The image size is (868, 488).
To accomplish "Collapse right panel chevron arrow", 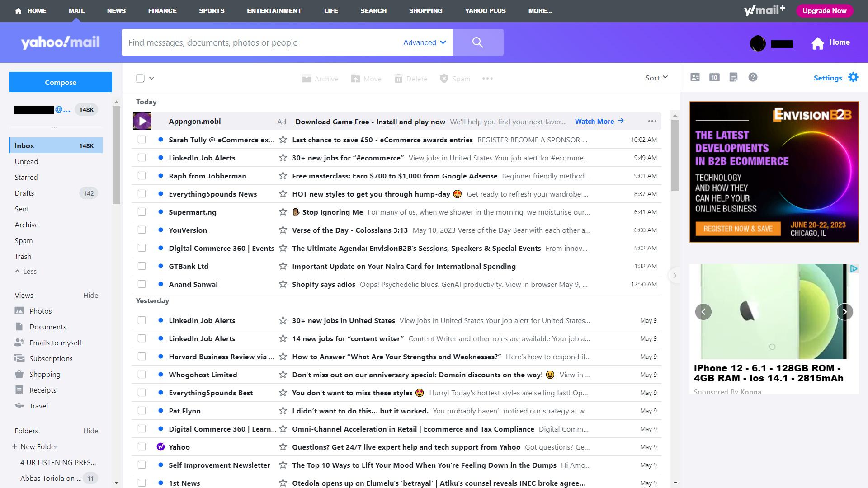I will [x=675, y=275].
